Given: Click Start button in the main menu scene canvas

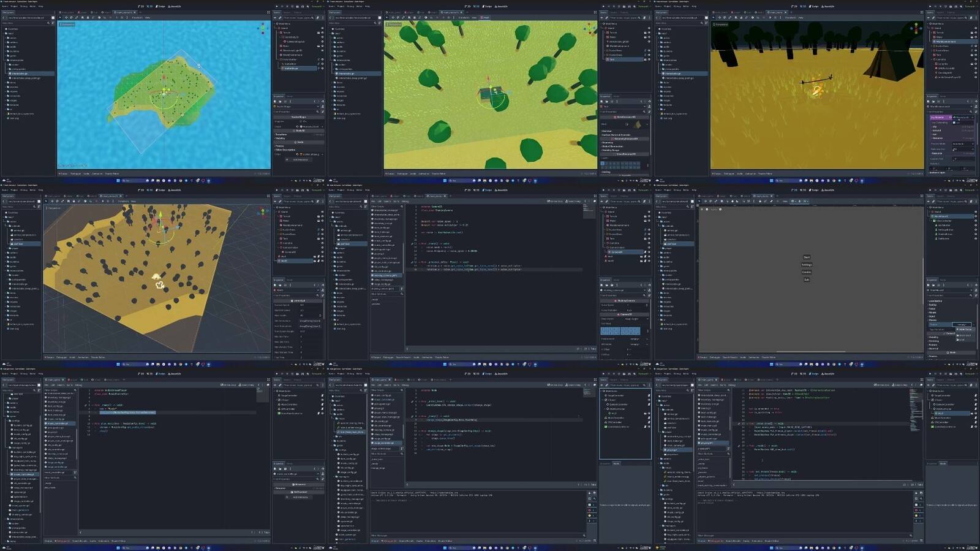Looking at the screenshot, I should (x=807, y=257).
